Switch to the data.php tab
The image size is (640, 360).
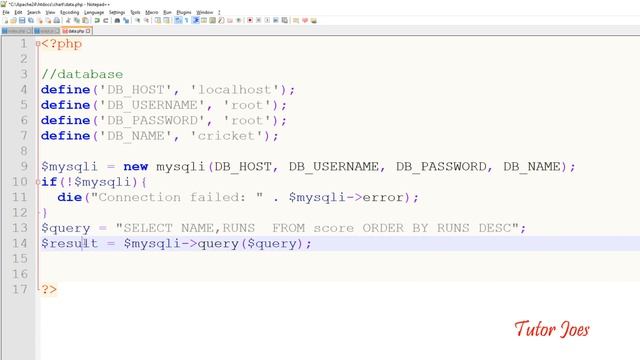point(76,31)
